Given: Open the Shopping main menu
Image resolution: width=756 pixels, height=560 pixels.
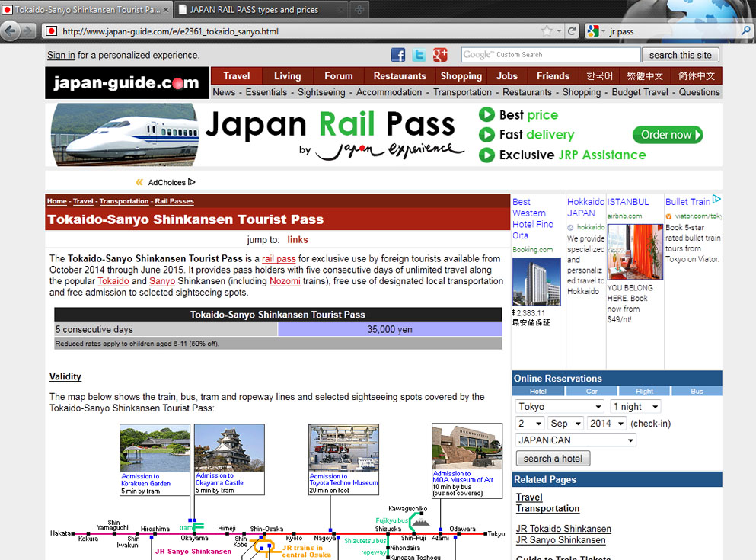Looking at the screenshot, I should (x=461, y=75).
